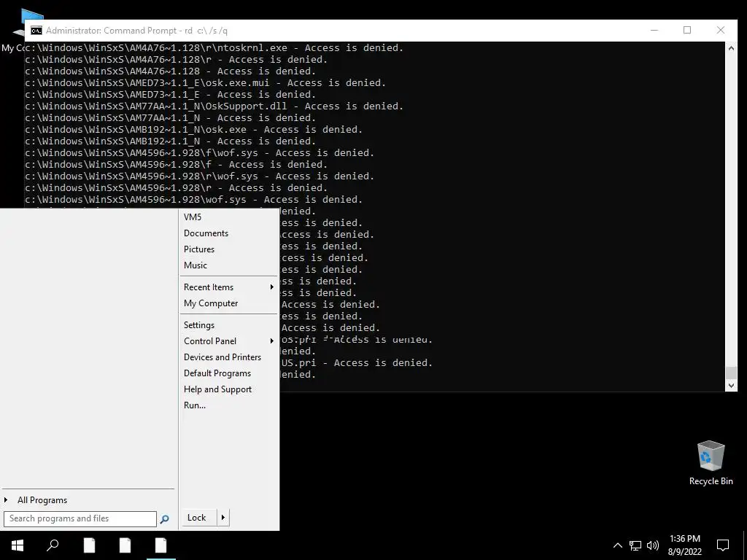Screen dimensions: 747x560
Task: Click Command Prompt title bar system icon
Action: tap(36, 31)
